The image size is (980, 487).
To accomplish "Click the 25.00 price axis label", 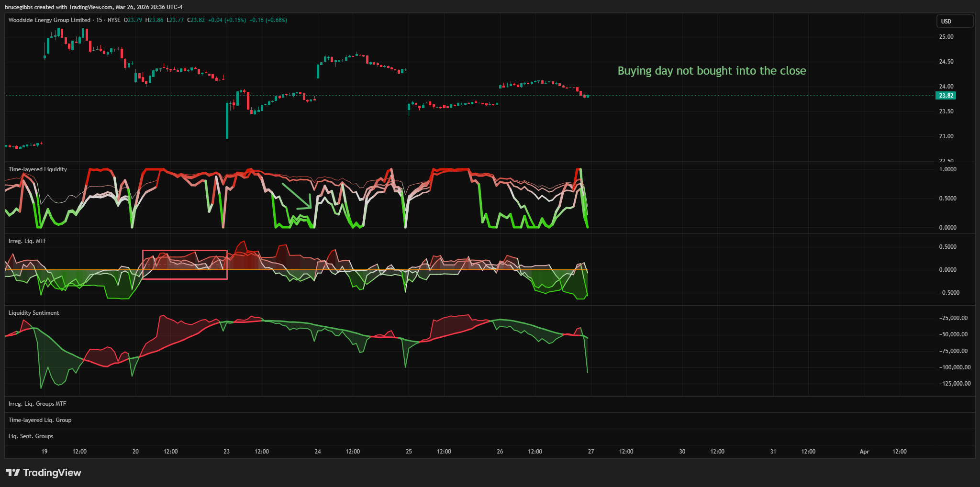I will [946, 37].
